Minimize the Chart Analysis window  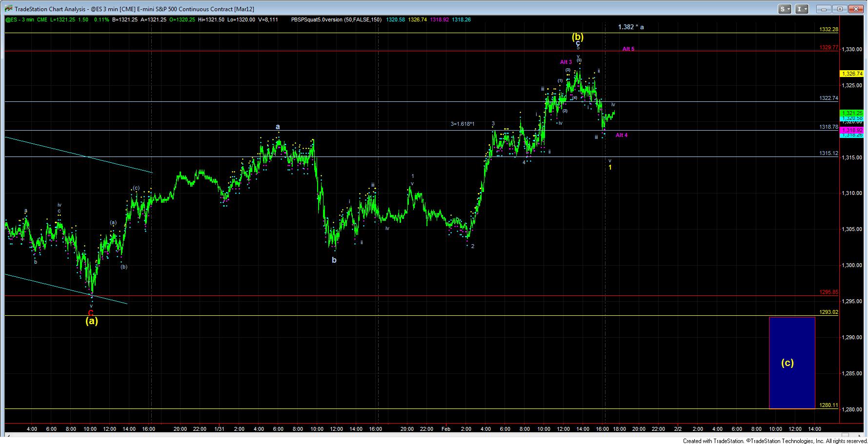coord(824,9)
